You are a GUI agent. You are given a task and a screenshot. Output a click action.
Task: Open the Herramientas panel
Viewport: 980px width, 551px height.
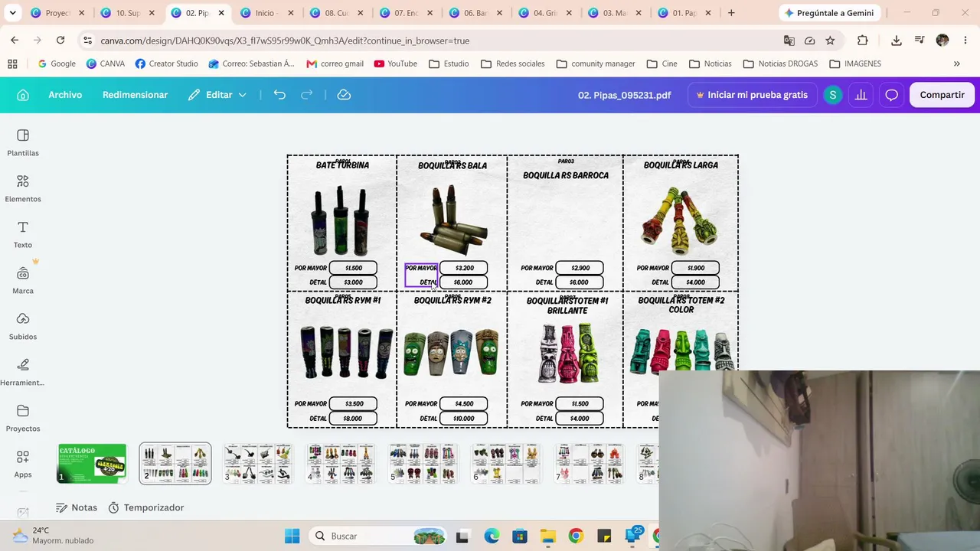tap(23, 373)
